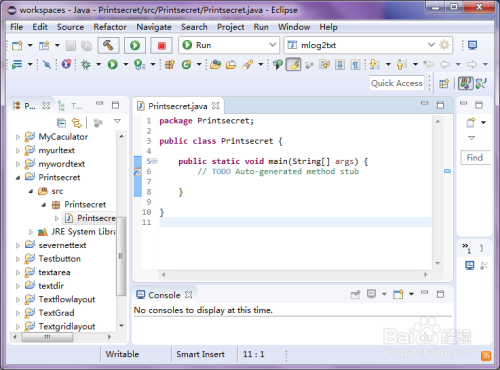Click the New Java Class icon
Image resolution: width=500 pixels, height=370 pixels.
click(x=186, y=64)
